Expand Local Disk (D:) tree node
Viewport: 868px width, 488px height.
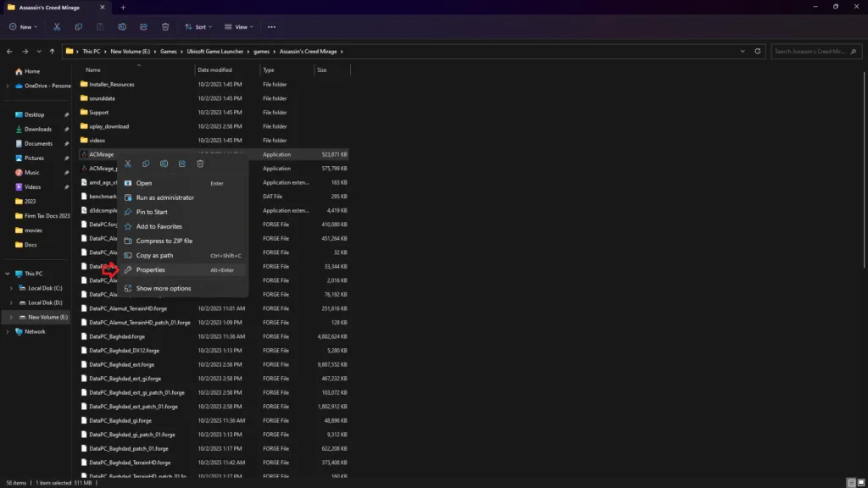point(11,302)
